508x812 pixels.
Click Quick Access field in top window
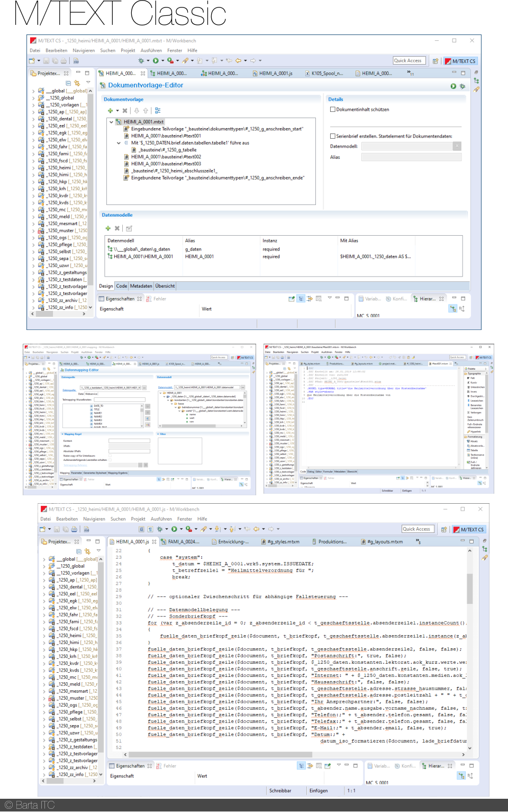(x=409, y=60)
